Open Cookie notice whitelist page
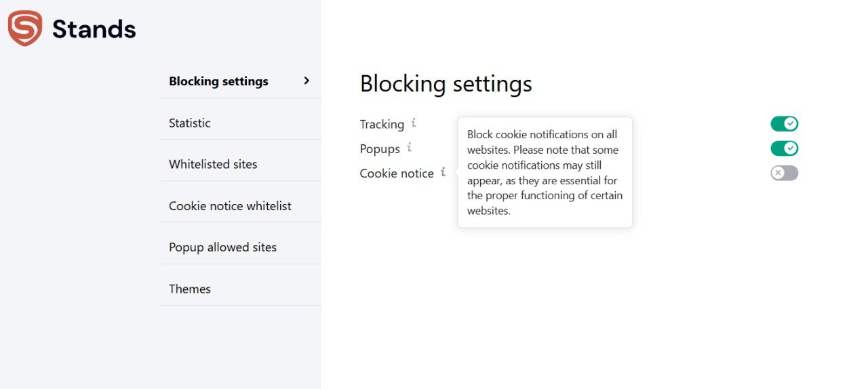This screenshot has width=868, height=389. pos(230,205)
